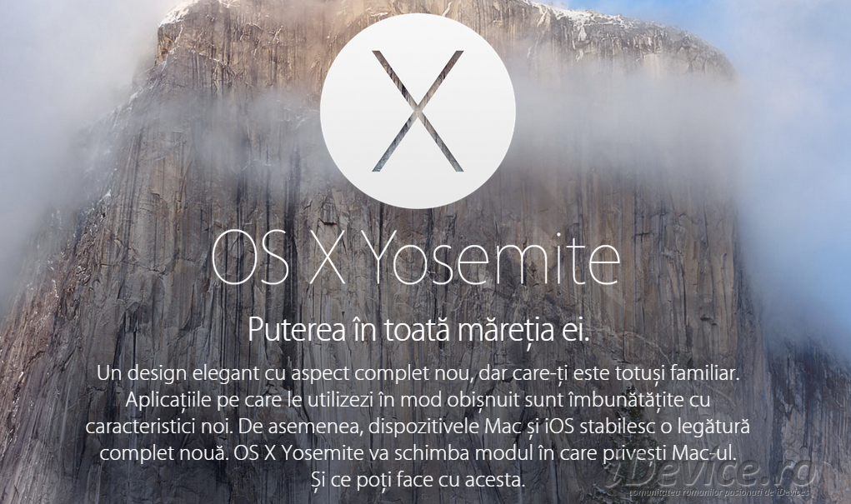Click the large X letter inside circle
The height and width of the screenshot is (504, 851).
click(418, 111)
